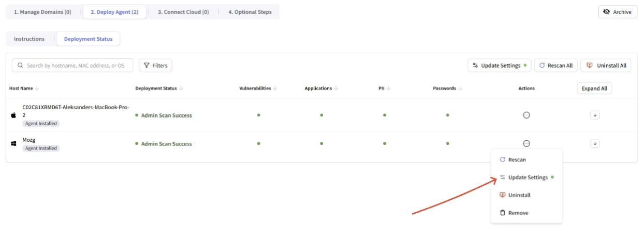Image resolution: width=644 pixels, height=235 pixels.
Task: Sort by Passwords column arrow
Action: (460, 89)
